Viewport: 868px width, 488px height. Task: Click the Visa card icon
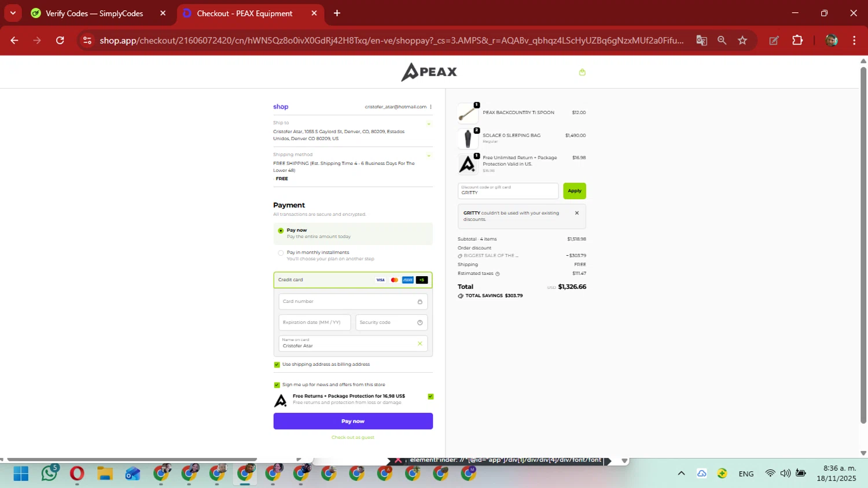(x=380, y=280)
